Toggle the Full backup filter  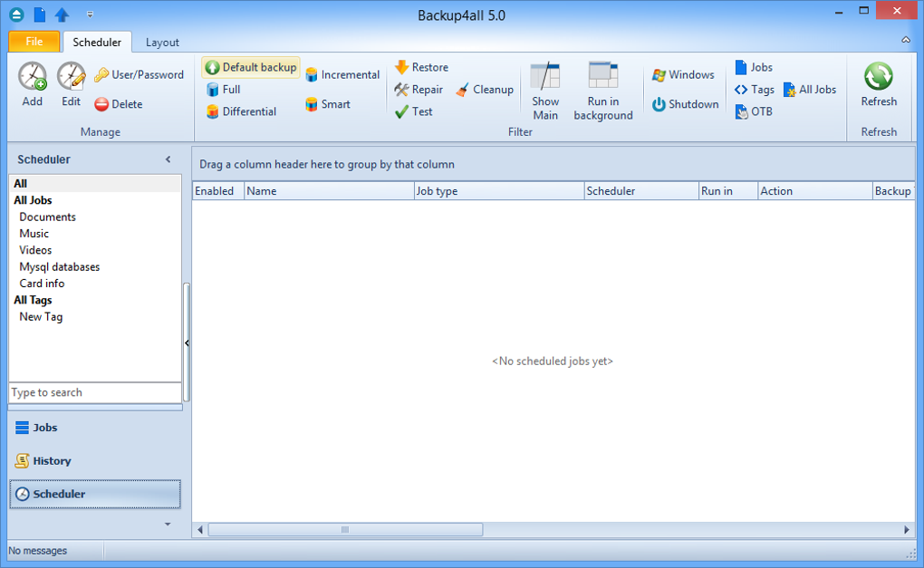point(224,90)
